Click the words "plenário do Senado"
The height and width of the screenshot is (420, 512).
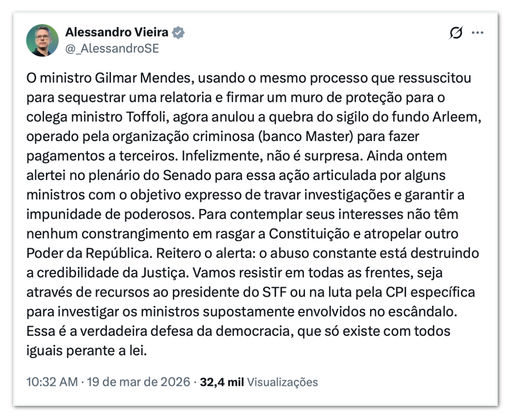point(151,175)
